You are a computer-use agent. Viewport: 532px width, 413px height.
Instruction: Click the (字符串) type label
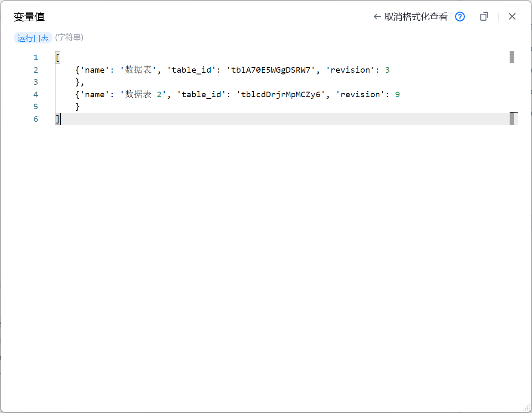tap(69, 37)
